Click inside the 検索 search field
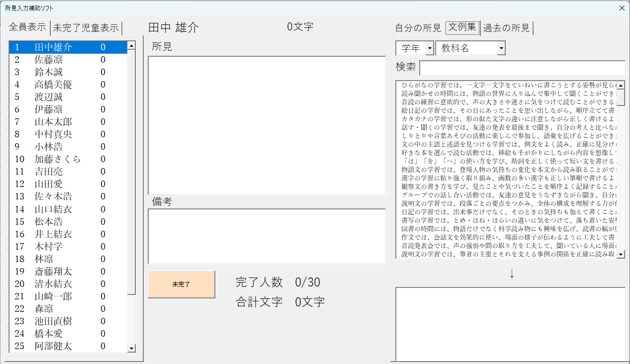 (x=522, y=68)
